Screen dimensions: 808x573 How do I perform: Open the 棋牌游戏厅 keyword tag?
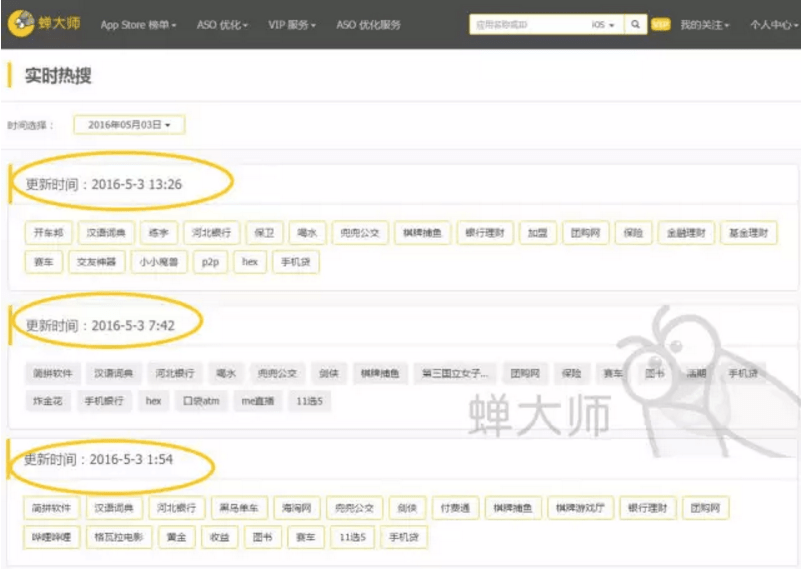pyautogui.click(x=580, y=508)
